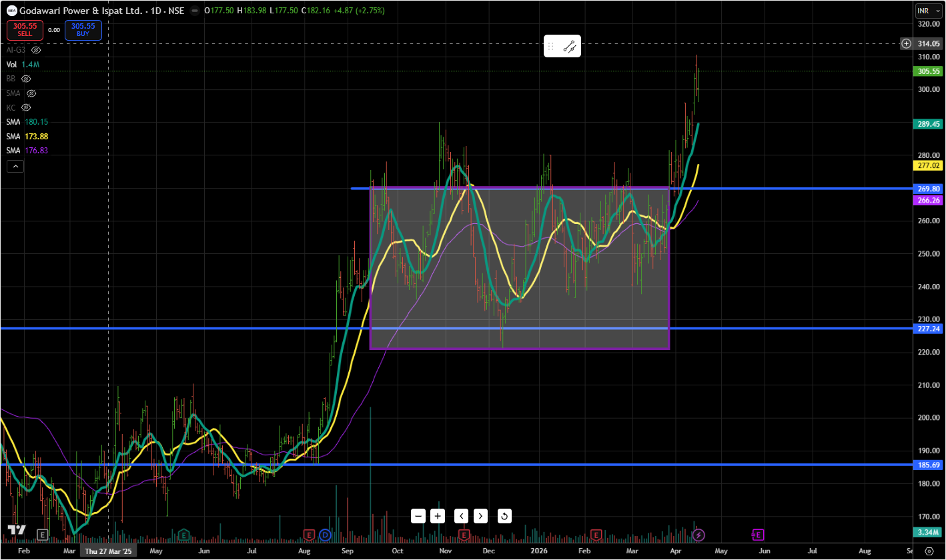Show the hidden AI-G3 indicator
The height and width of the screenshot is (560, 946).
(37, 50)
